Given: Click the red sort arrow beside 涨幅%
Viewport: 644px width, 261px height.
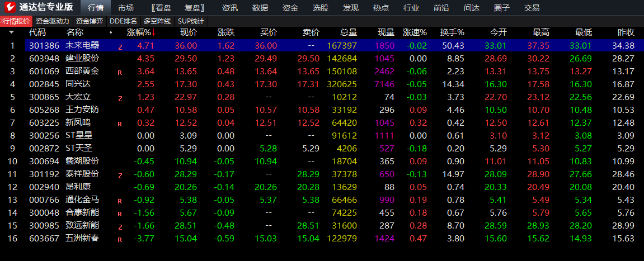Looking at the screenshot, I should [x=154, y=32].
